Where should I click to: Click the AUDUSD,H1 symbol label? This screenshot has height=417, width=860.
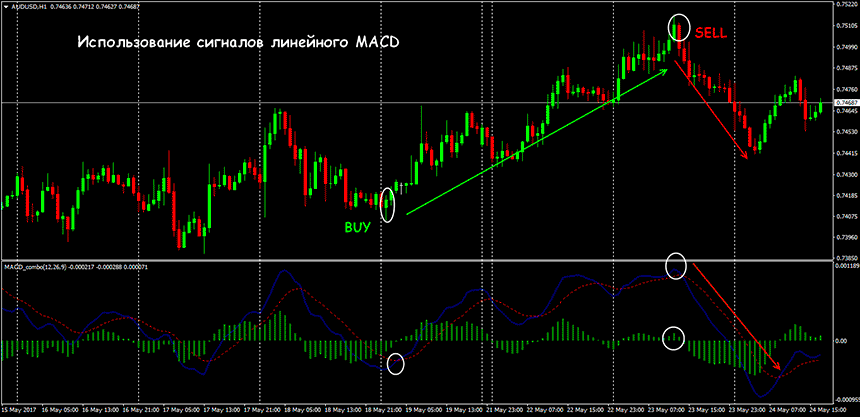pyautogui.click(x=27, y=7)
